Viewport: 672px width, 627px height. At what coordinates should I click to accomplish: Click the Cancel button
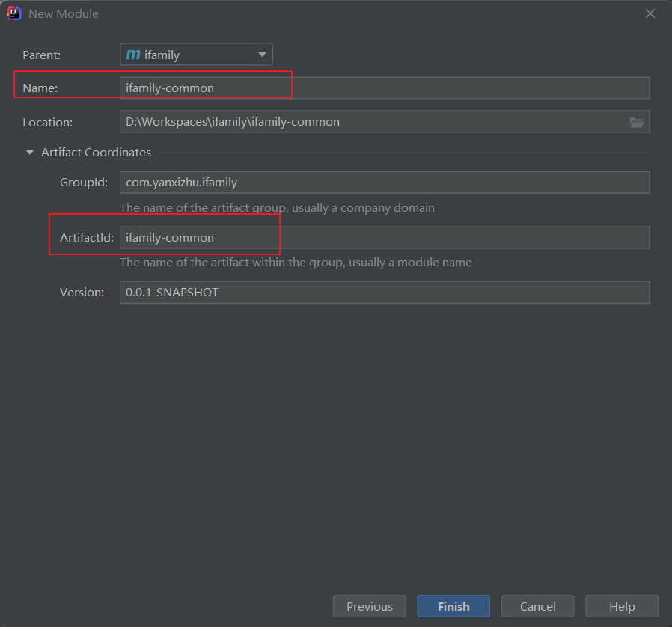[x=537, y=606]
